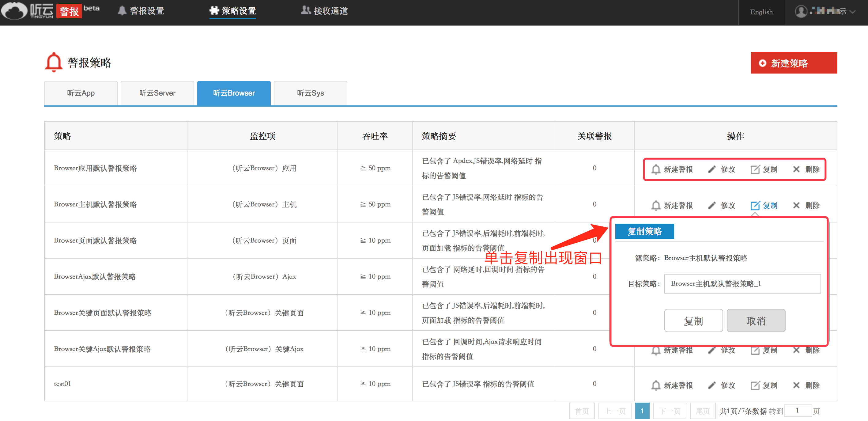Go to page 1 in pagination

click(642, 411)
